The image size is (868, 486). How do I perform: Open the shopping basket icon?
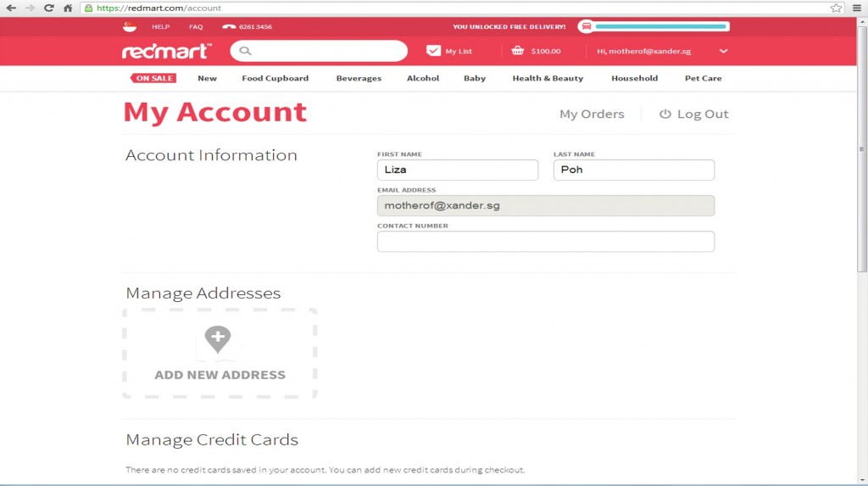pyautogui.click(x=518, y=50)
